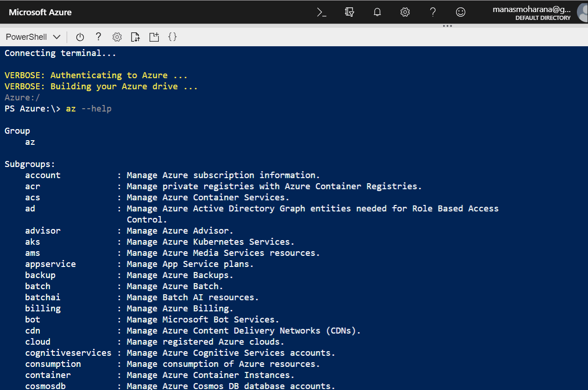Restart Cloud Shell with the power icon
Image resolution: width=588 pixels, height=390 pixels.
point(80,37)
